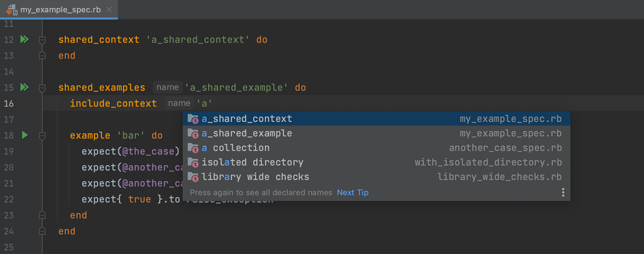644x254 pixels.
Task: Click the 'a_shared_context' string on the shared_context line
Action: tap(198, 40)
